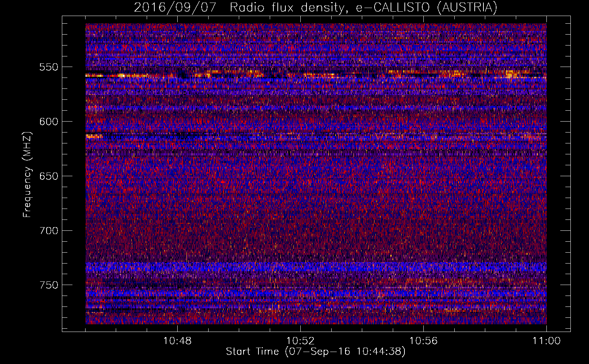The image size is (589, 364).
Task: Select the 600 frequency tick label
Action: 49,122
